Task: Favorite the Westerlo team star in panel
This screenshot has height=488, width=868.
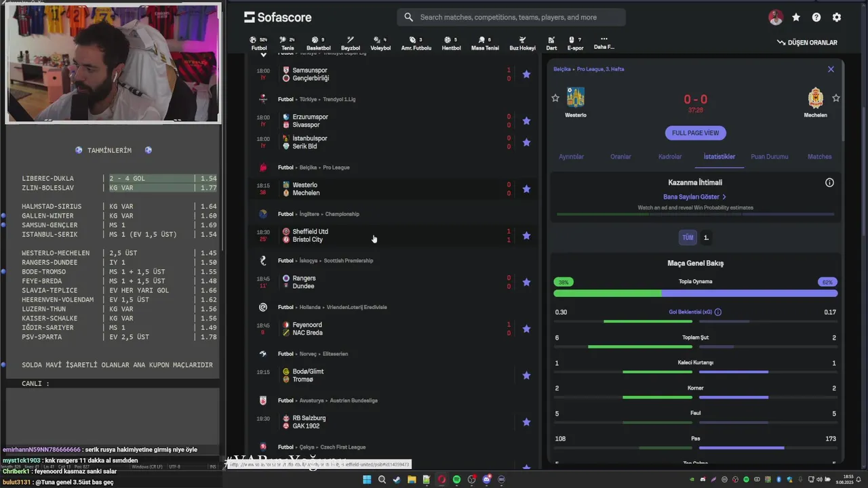Action: click(x=555, y=98)
